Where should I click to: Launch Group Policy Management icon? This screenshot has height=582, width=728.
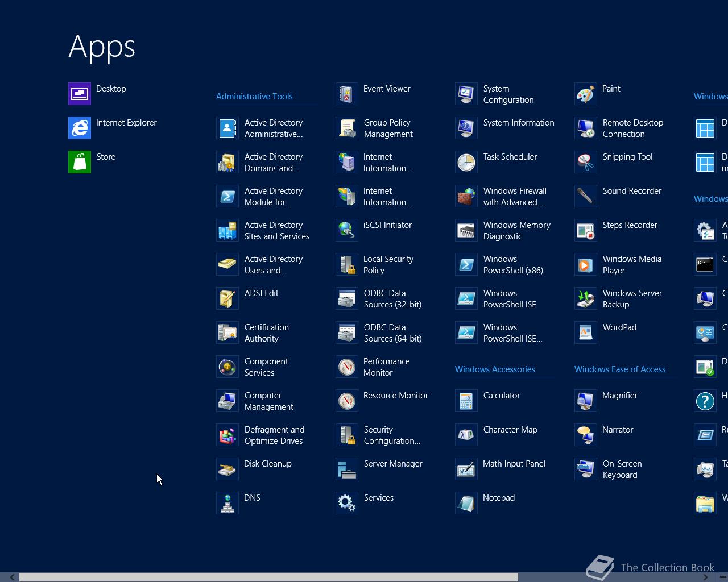click(347, 128)
